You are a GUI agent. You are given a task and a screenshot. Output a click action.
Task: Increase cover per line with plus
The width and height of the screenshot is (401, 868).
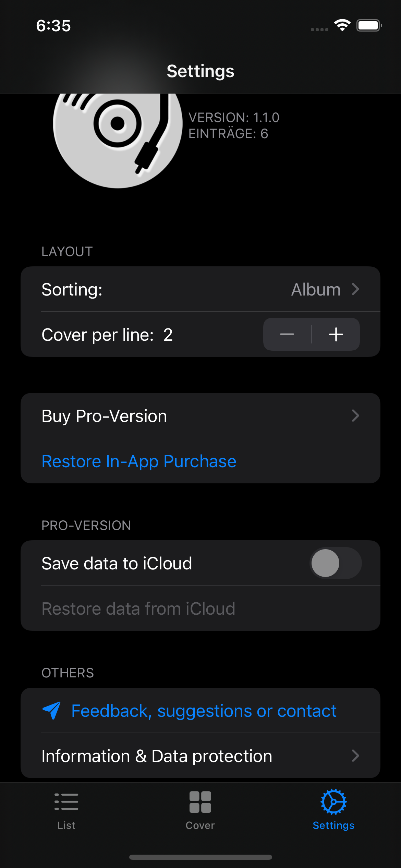(x=336, y=334)
